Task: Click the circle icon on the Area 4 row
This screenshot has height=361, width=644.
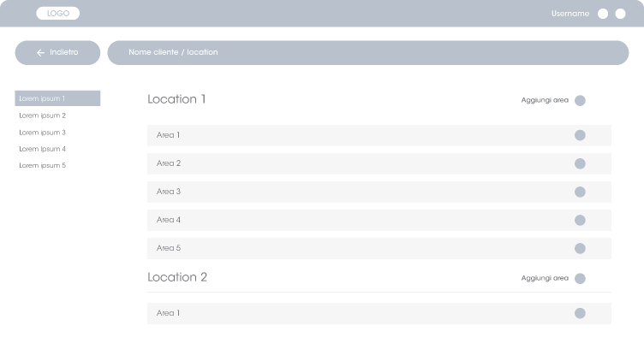Action: [580, 220]
